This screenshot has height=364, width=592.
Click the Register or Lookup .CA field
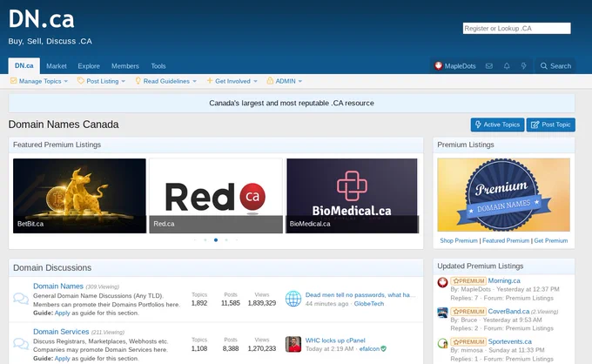516,29
